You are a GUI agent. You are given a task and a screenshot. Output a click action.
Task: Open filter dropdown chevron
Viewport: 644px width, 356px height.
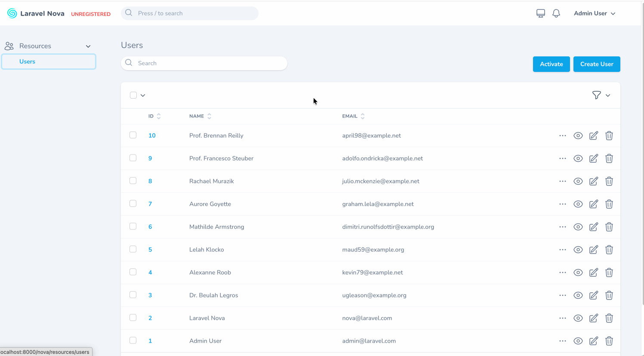[608, 96]
